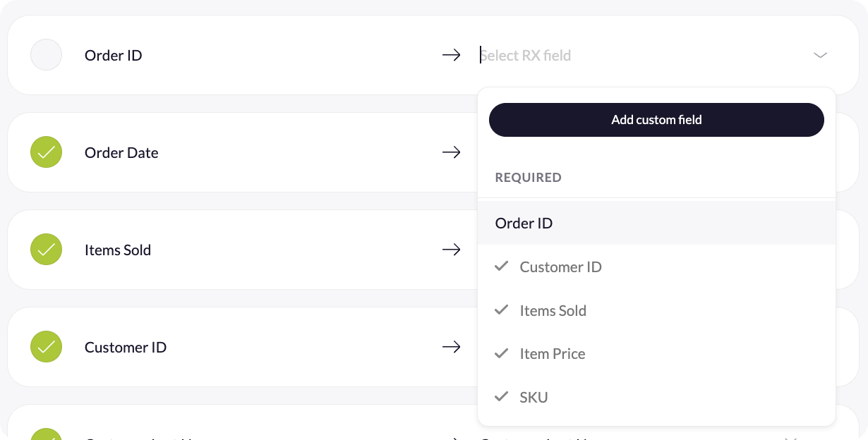Click the arrow icon beside Order ID
The width and height of the screenshot is (868, 440).
point(451,55)
